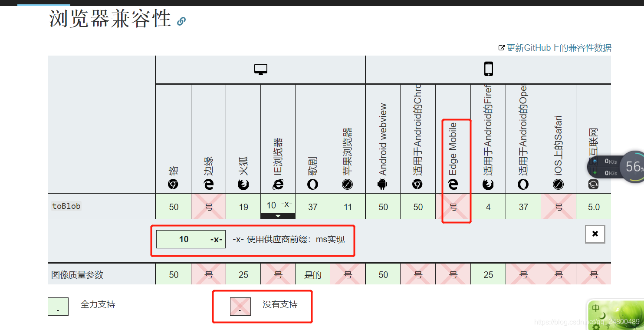Click the Internet Explorer icon in IE浏览器 column
644x330 pixels.
click(278, 185)
